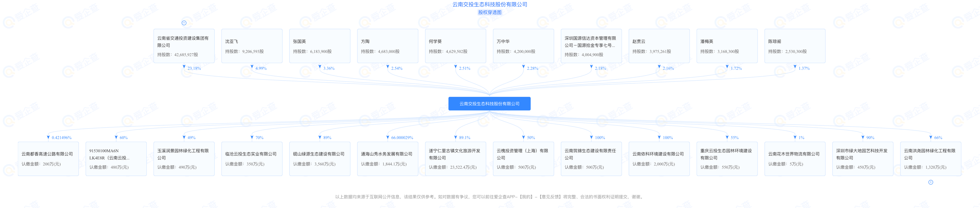Open shareholder card 方陶

388,46
